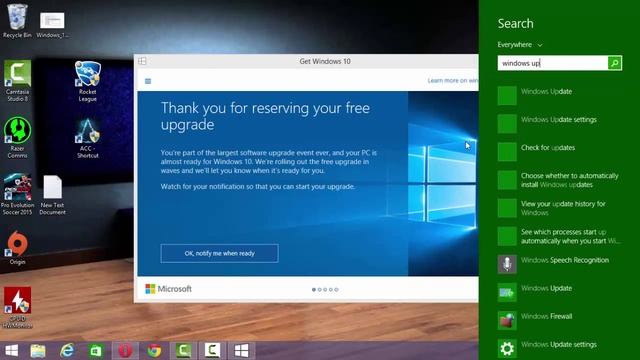Go to the first page indicator dot
The image size is (640, 360).
(313, 290)
